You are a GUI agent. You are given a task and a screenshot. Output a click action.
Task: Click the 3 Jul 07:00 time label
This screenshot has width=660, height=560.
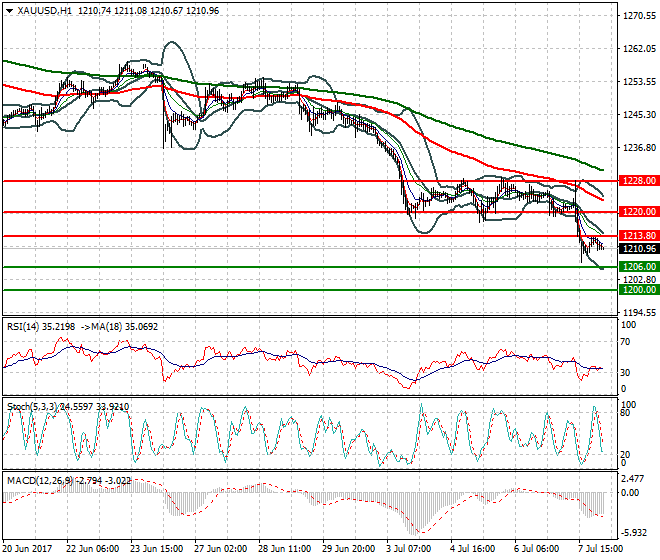coord(408,549)
